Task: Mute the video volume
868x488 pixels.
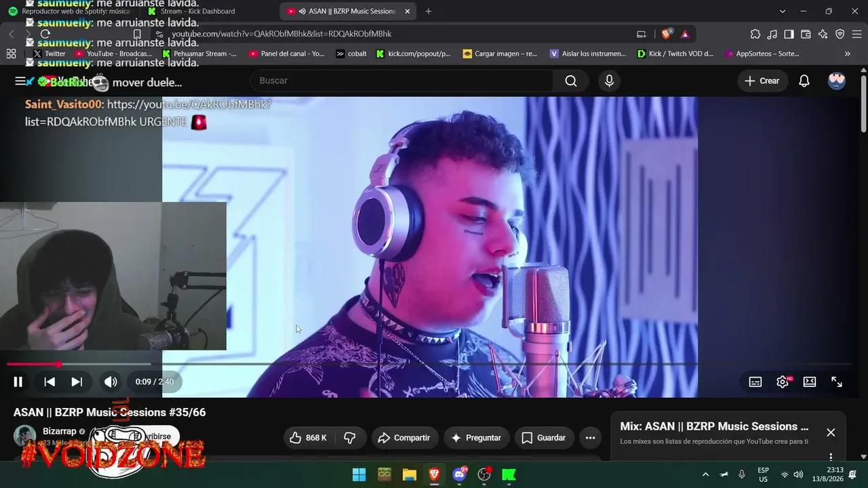Action: tap(111, 382)
